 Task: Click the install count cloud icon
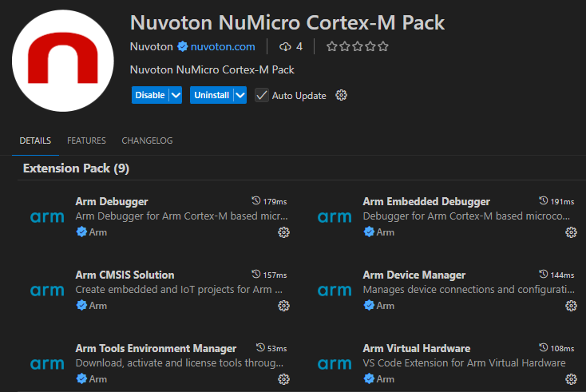285,47
